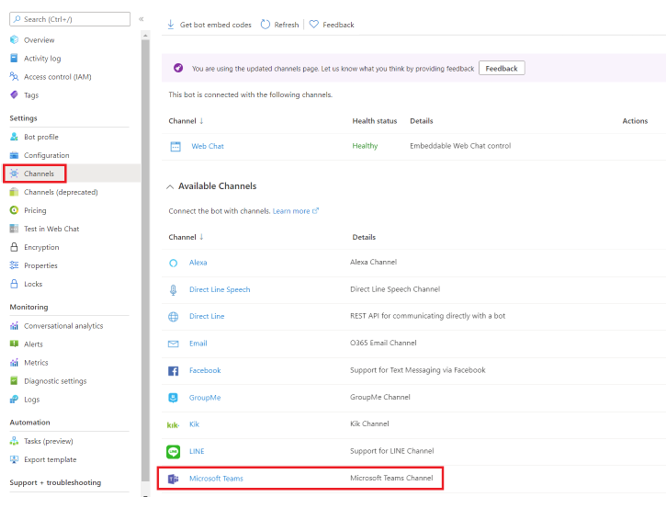Click Feedback in the toolbar
The image size is (668, 508).
(x=331, y=25)
